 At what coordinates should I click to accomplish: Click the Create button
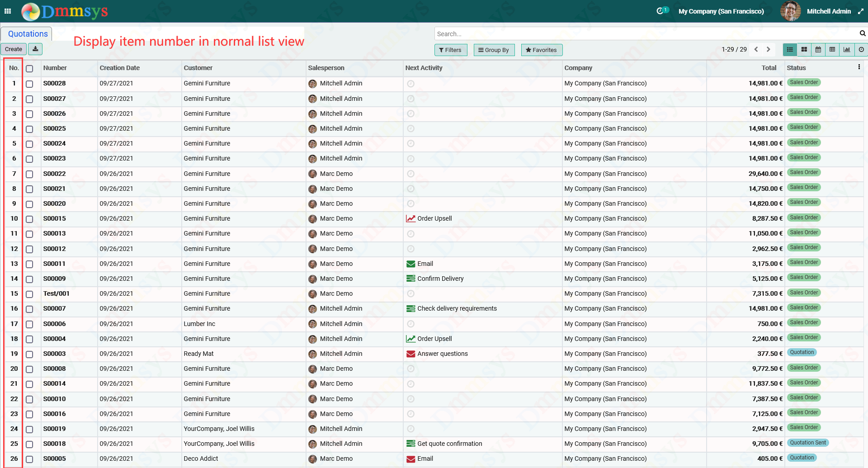click(x=14, y=49)
